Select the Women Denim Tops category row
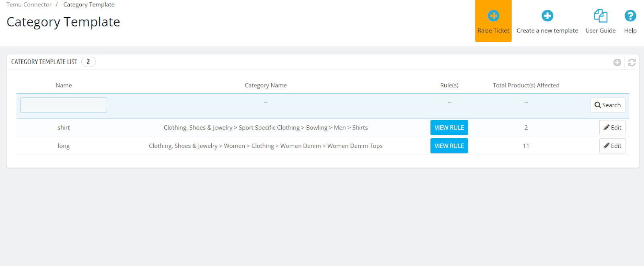644x266 pixels. pyautogui.click(x=266, y=146)
